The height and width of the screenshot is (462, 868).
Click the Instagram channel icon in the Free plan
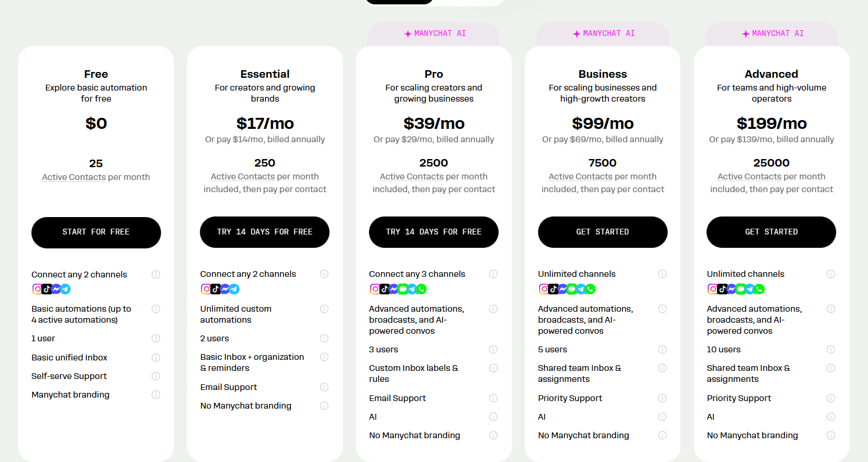(x=37, y=288)
